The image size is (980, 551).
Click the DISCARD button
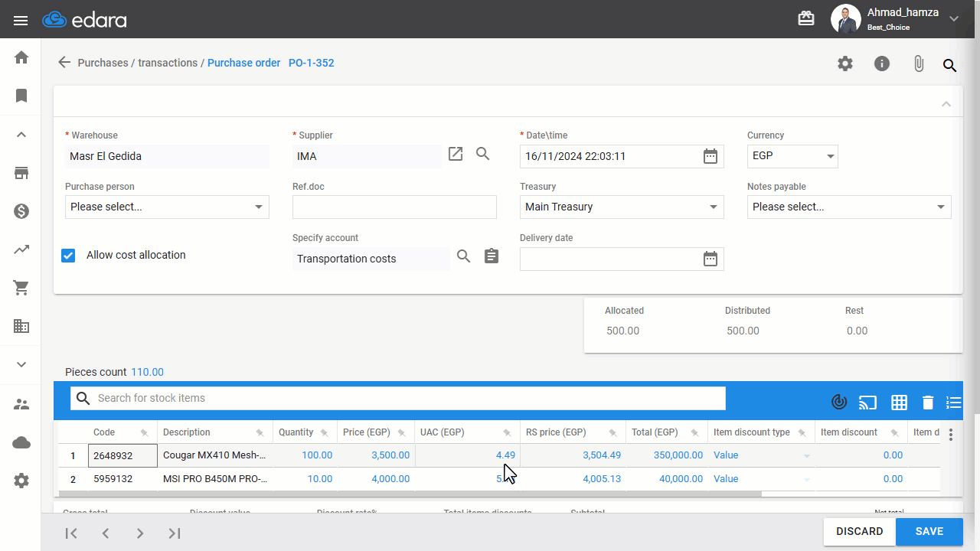click(x=860, y=531)
